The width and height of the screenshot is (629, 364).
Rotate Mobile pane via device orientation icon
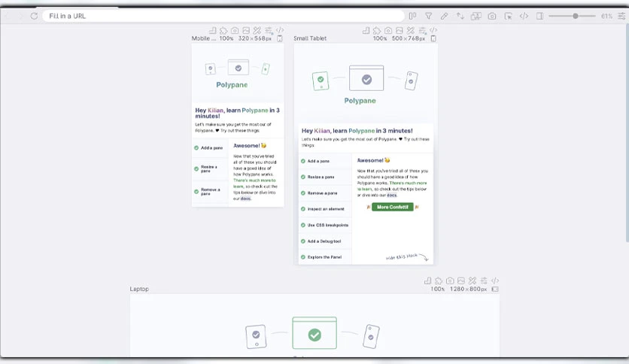click(280, 38)
